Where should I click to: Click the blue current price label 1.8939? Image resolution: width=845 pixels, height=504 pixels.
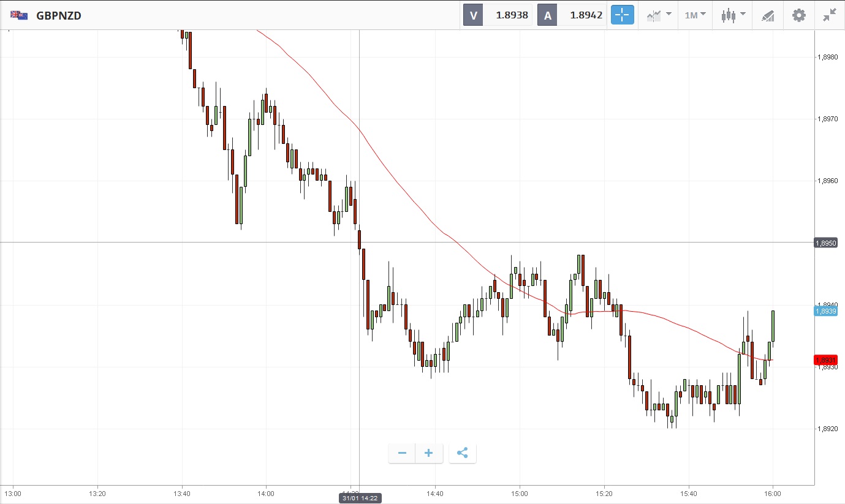pyautogui.click(x=825, y=311)
